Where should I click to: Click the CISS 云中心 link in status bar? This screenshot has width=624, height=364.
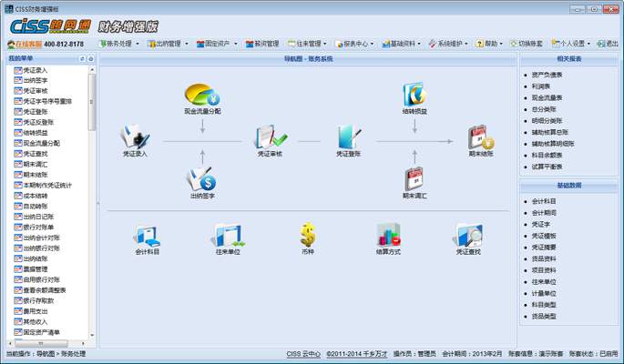tap(302, 352)
